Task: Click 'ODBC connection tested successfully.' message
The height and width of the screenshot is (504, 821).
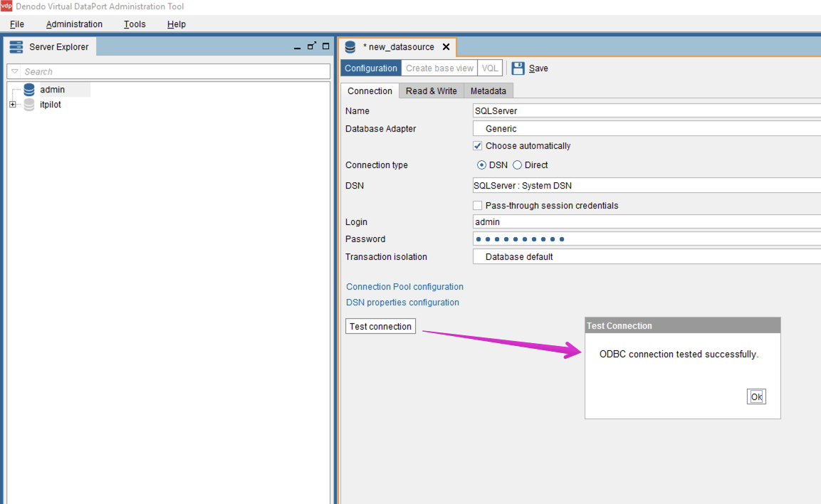Action: pyautogui.click(x=679, y=355)
